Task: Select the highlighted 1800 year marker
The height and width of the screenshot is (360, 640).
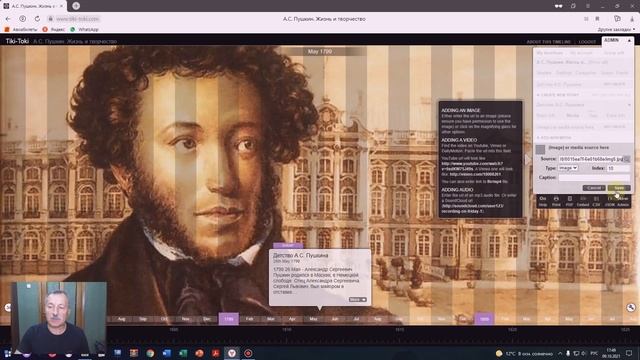Action: click(x=484, y=319)
